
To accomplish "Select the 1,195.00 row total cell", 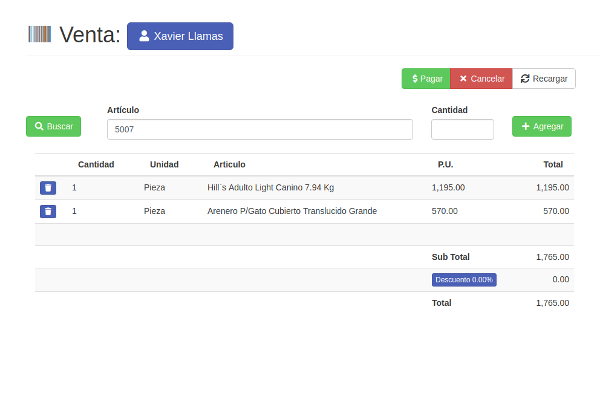I will click(553, 188).
